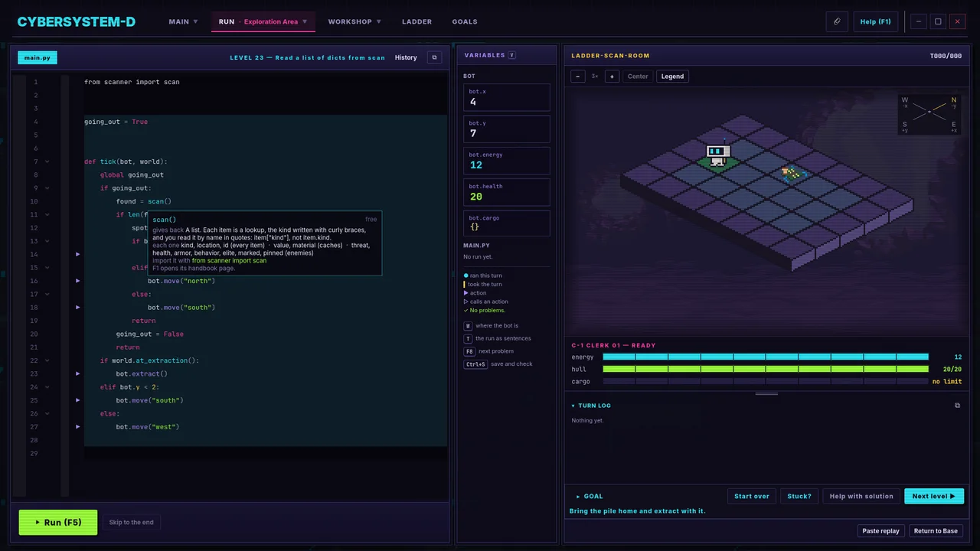Click the action arrow marker on line 25
This screenshot has width=980, height=551.
tap(77, 400)
